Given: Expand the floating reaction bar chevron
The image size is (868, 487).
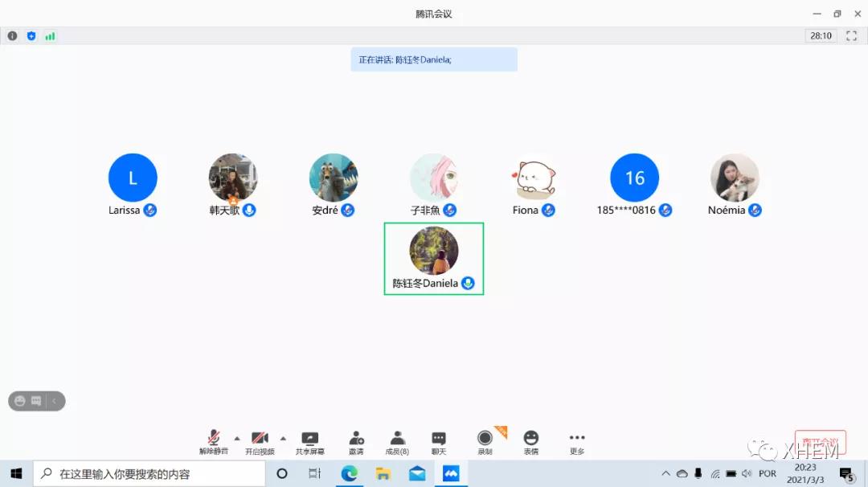Looking at the screenshot, I should coord(54,400).
